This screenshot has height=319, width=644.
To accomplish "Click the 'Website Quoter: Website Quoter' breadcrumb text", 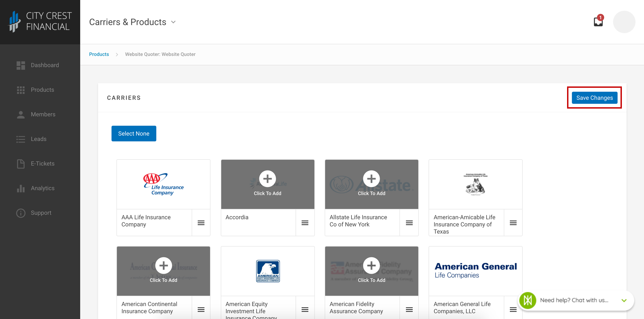I will 160,54.
